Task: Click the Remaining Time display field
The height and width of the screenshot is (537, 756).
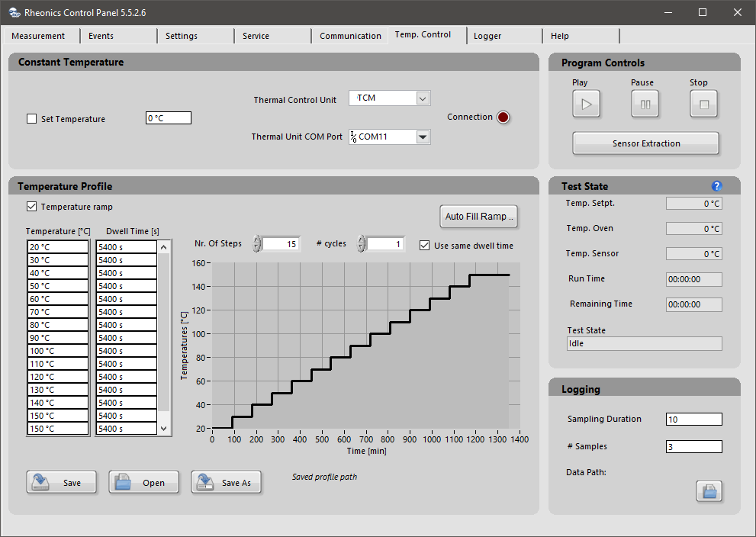Action: tap(693, 304)
